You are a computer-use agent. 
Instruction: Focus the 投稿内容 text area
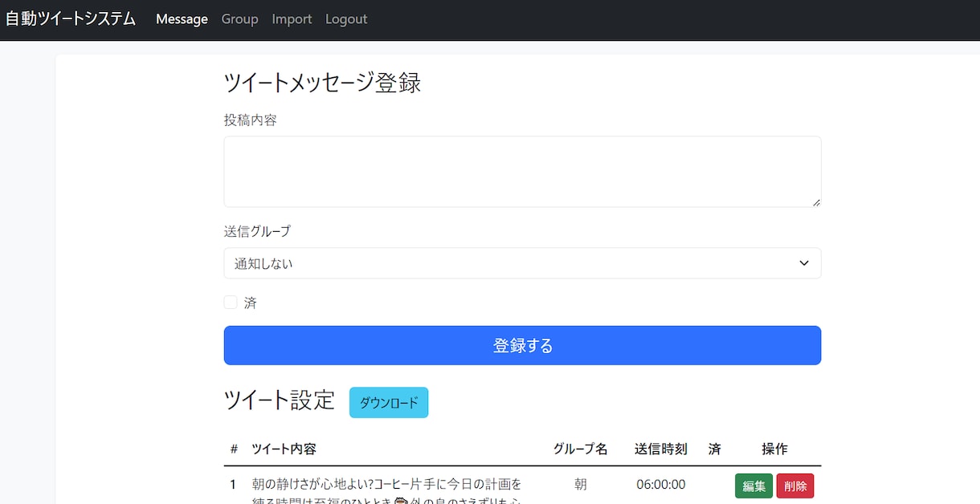pyautogui.click(x=522, y=172)
